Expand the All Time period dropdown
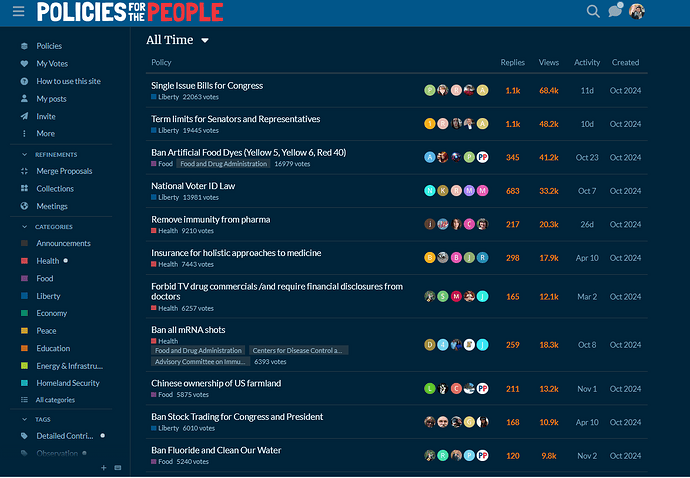690x478 pixels. pos(178,40)
